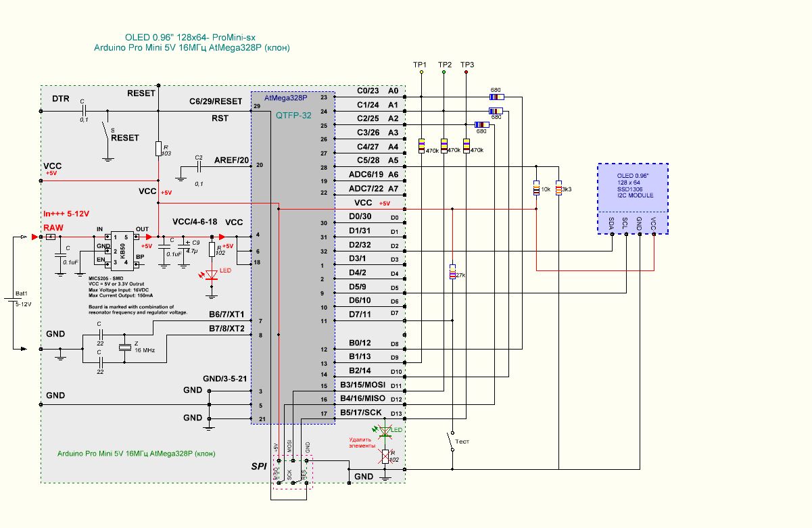This screenshot has height=528, width=812.
Task: Click the TP2 green test point
Action: (x=444, y=71)
